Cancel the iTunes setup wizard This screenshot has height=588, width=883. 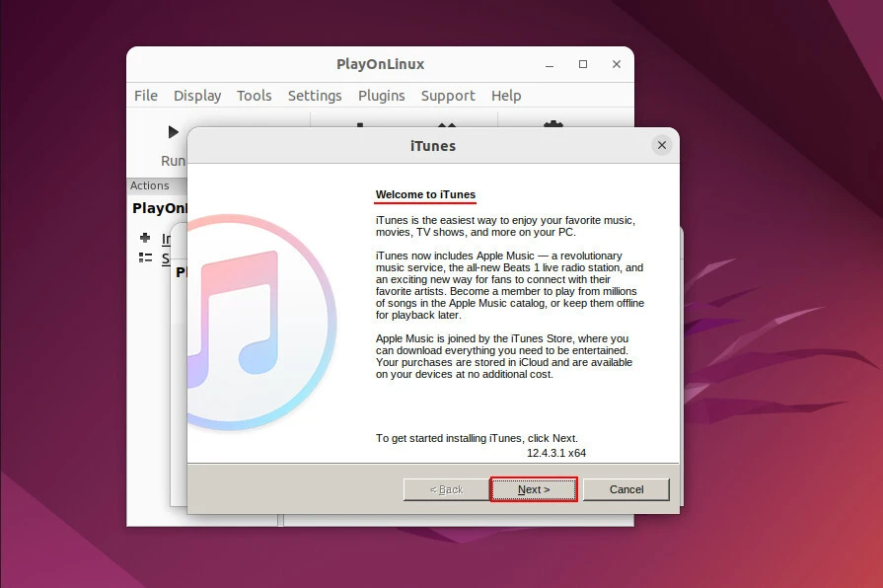[626, 489]
